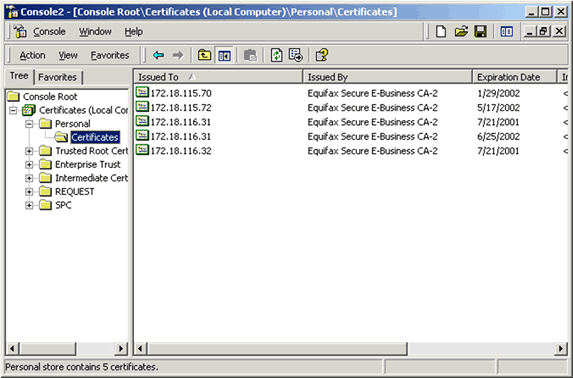Click the New console document icon
Image resolution: width=573 pixels, height=378 pixels.
coord(441,31)
